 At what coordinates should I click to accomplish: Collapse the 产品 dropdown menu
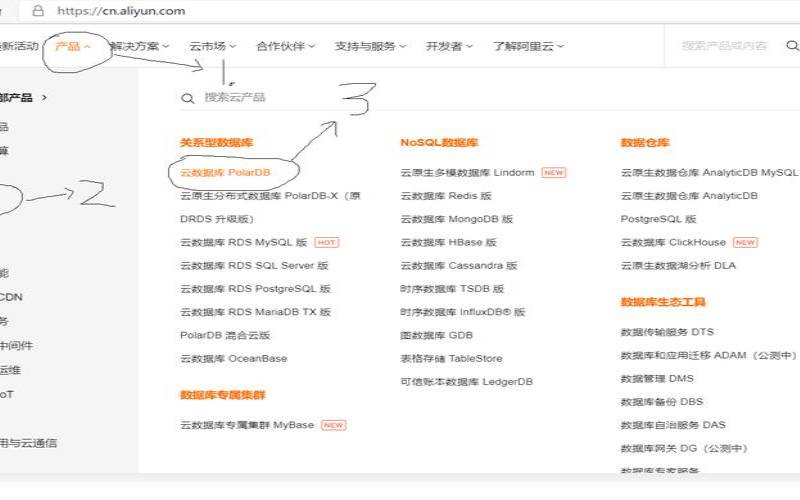(x=72, y=46)
